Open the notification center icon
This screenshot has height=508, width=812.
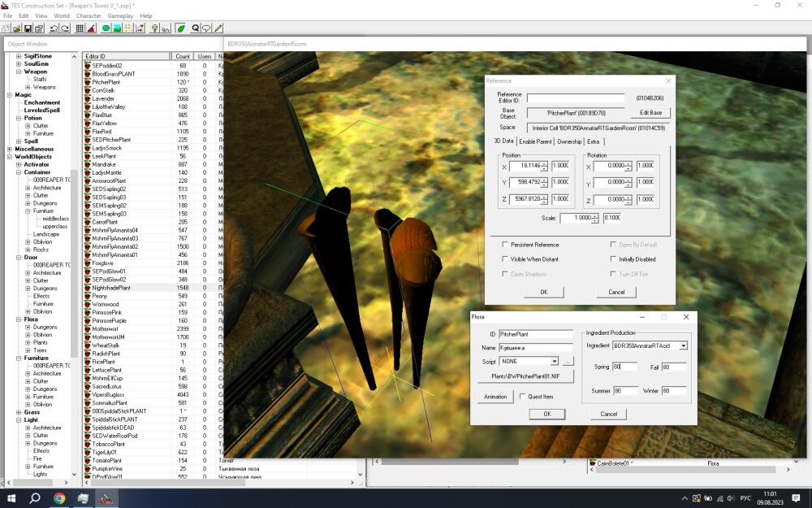pos(797,499)
